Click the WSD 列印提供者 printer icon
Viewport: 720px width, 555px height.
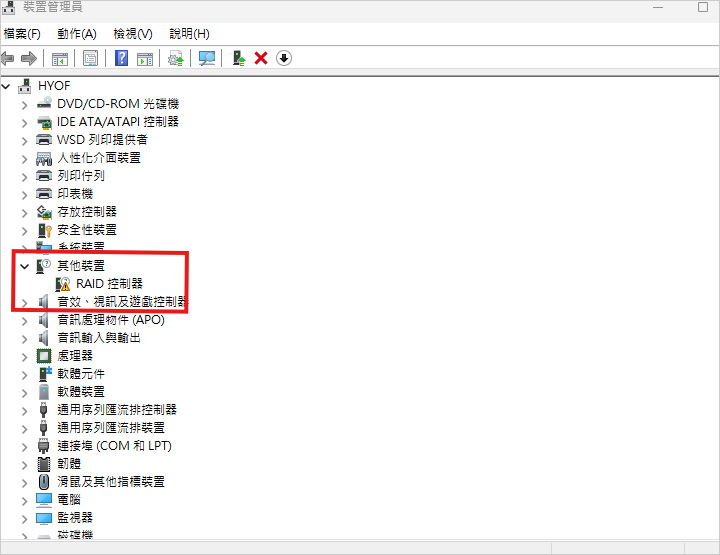(x=44, y=140)
